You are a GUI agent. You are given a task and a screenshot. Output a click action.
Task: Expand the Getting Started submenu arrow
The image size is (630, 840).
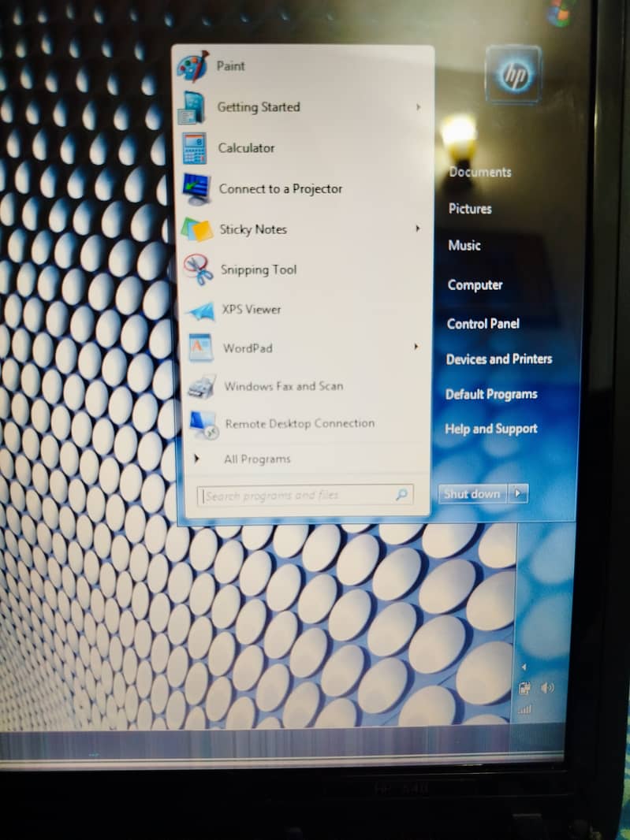tap(418, 107)
